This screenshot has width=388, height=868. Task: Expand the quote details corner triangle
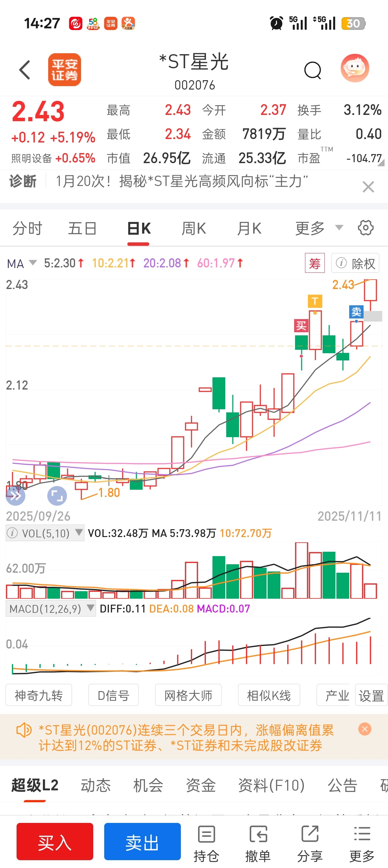[381, 163]
